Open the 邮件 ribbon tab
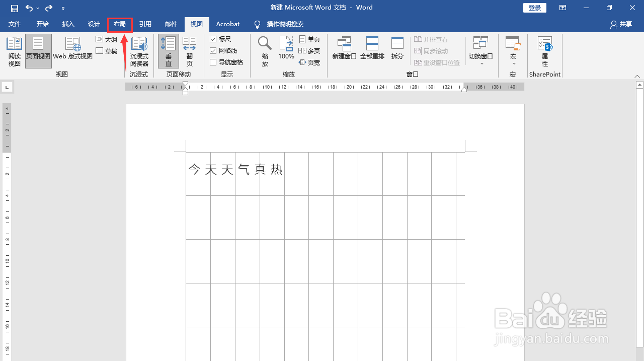The image size is (644, 361). click(x=171, y=24)
